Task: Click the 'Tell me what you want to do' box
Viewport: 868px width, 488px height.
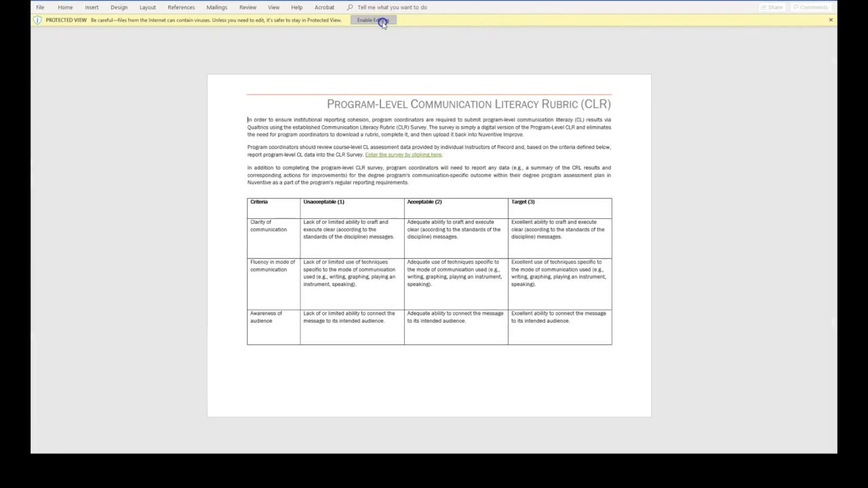Action: coord(392,7)
